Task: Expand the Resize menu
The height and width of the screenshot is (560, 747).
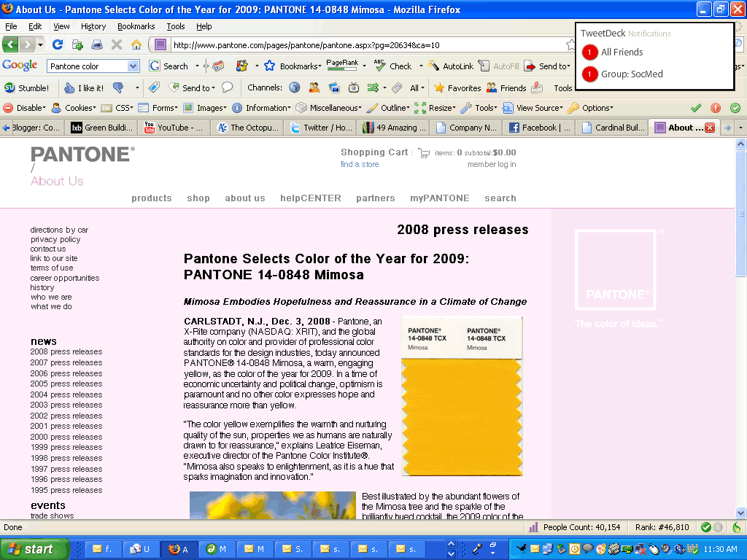Action: (x=435, y=108)
